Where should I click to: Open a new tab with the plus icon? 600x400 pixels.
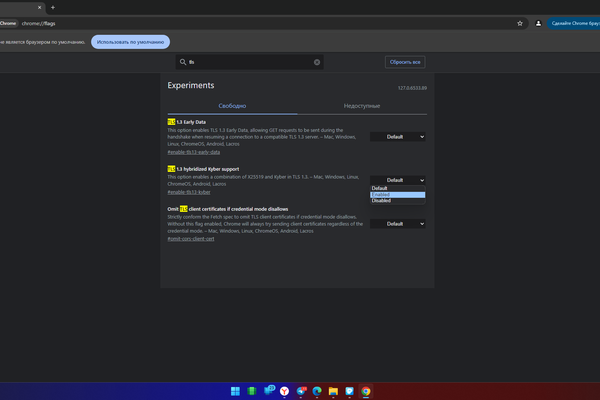(x=53, y=7)
